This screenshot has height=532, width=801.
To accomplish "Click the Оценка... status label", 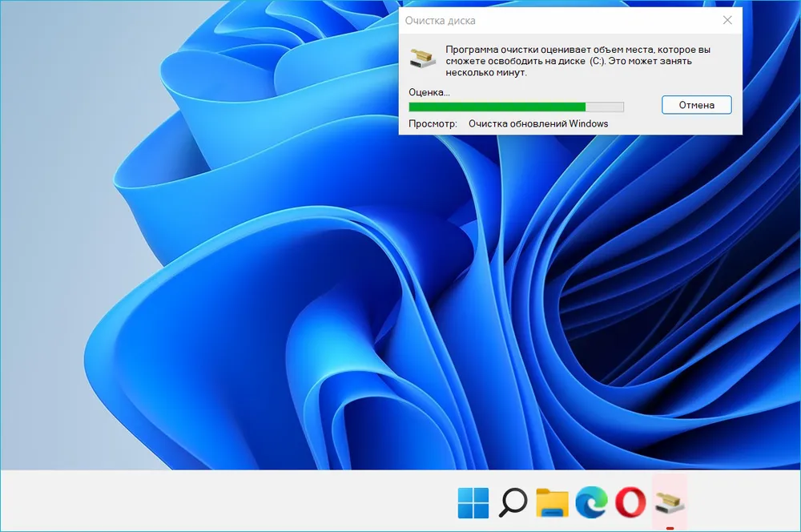I will pos(429,92).
